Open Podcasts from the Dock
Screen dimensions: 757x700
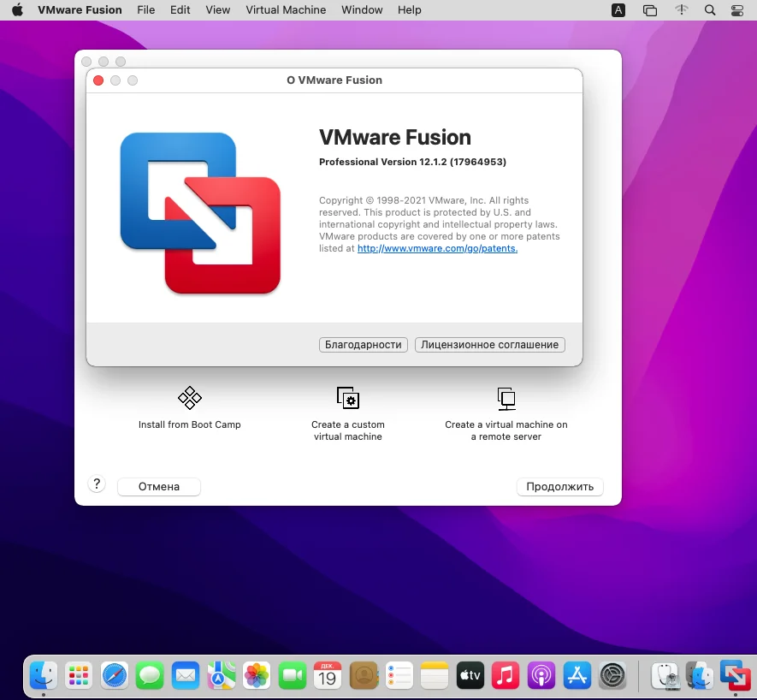point(541,675)
